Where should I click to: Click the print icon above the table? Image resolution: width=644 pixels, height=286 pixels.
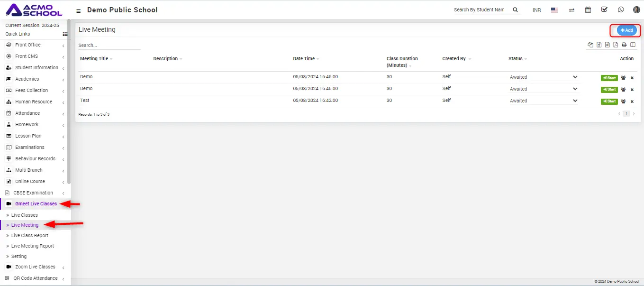624,45
